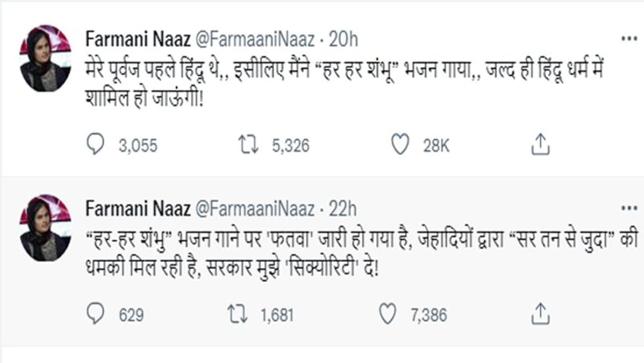Share the tweet posted 22h ago
The width and height of the screenshot is (644, 363).
(541, 315)
